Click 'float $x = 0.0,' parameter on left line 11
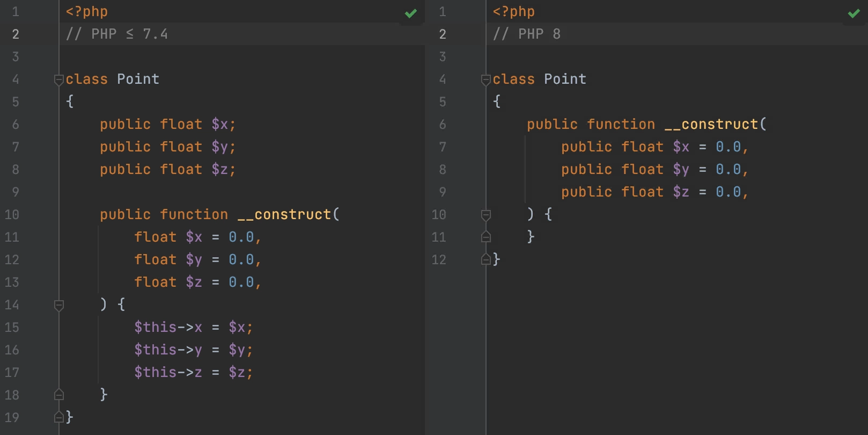The height and width of the screenshot is (435, 868). point(198,237)
